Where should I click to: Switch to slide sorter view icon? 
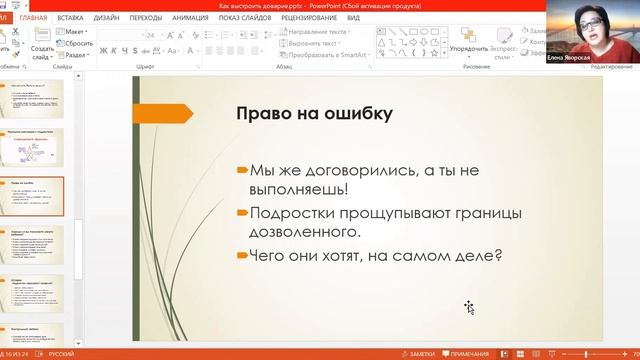click(520, 354)
